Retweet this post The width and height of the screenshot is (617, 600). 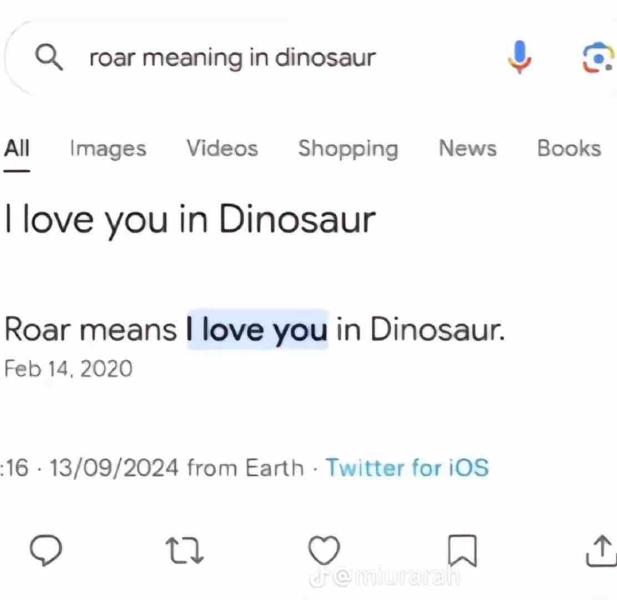pyautogui.click(x=186, y=549)
